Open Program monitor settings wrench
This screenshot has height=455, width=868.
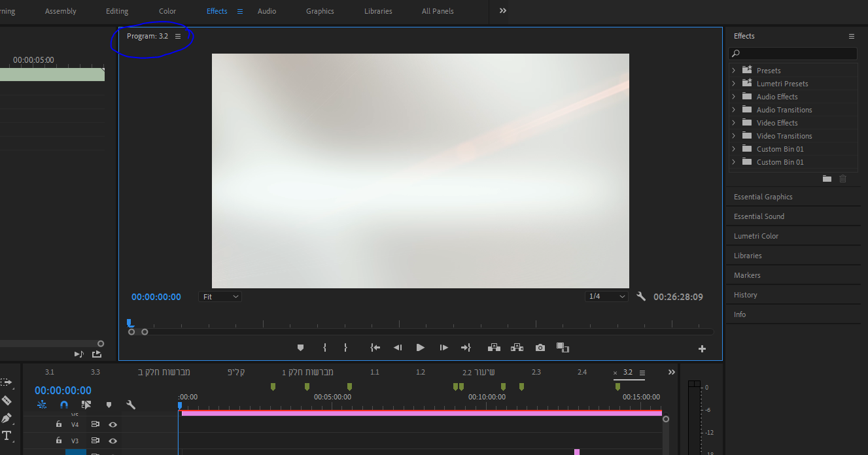point(641,296)
